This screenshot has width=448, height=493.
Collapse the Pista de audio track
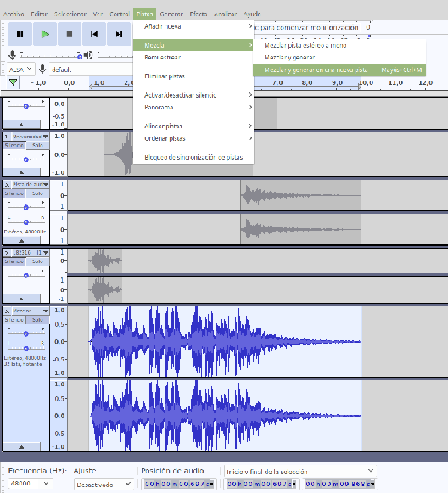coord(21,241)
